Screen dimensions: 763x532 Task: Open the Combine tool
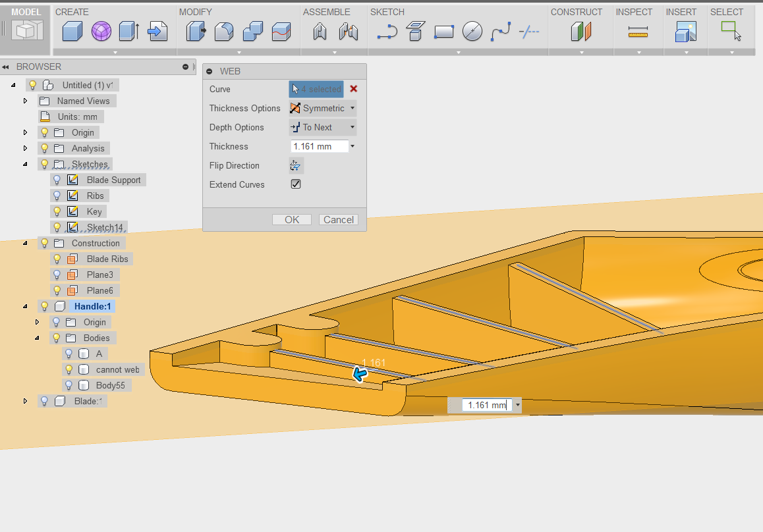click(x=253, y=31)
